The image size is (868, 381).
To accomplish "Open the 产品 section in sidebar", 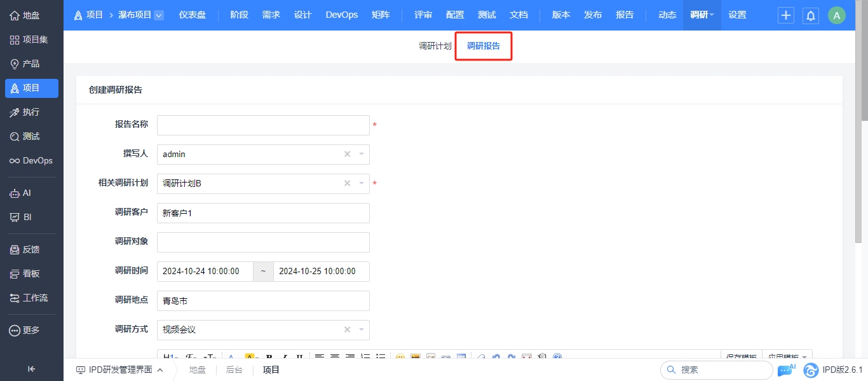I will [25, 64].
